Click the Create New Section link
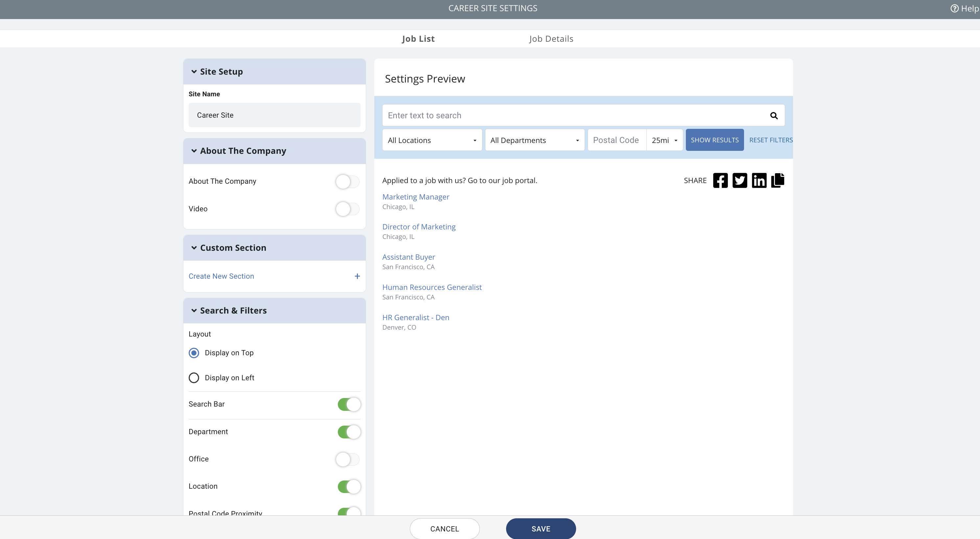The width and height of the screenshot is (980, 539). [x=221, y=276]
